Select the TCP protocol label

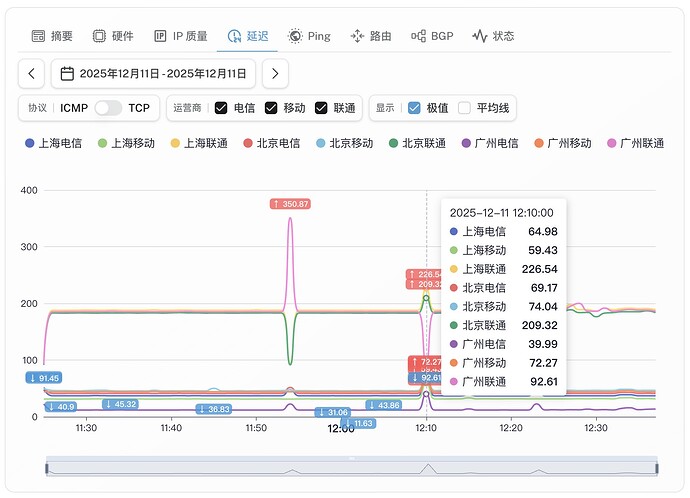point(139,108)
